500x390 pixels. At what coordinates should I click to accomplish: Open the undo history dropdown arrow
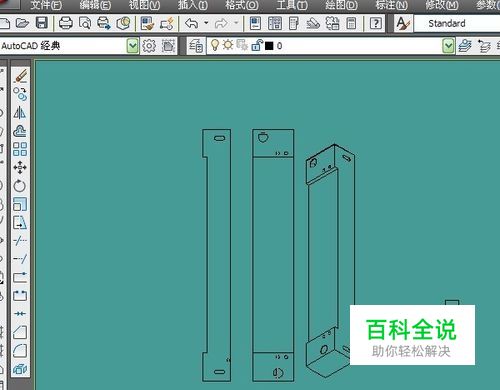(206, 23)
